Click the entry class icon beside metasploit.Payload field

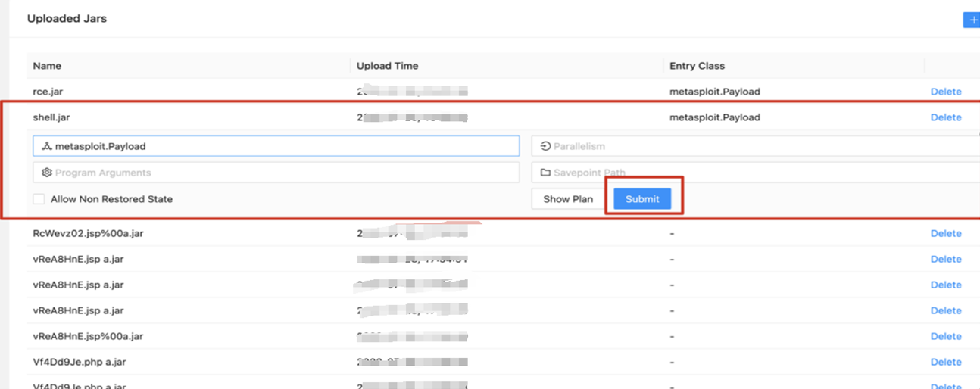pos(47,146)
